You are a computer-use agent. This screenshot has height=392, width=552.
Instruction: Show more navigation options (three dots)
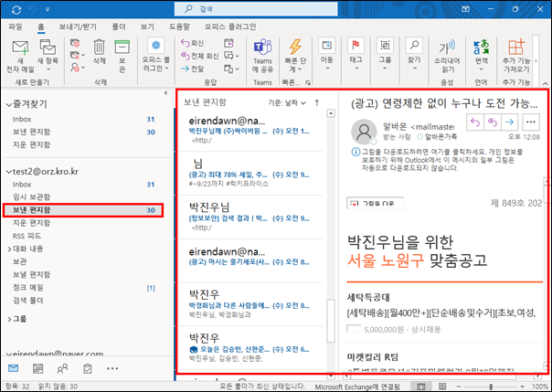point(112,368)
